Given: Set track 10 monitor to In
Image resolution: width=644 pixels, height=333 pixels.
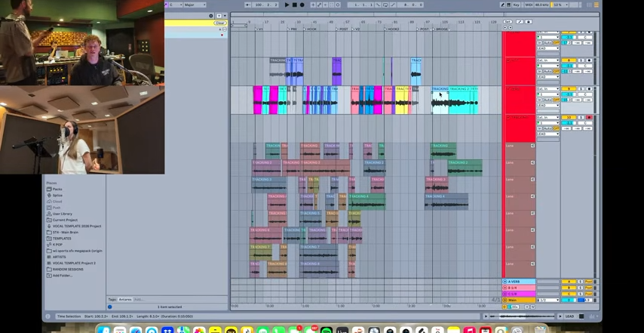Looking at the screenshot, I should [540, 128].
